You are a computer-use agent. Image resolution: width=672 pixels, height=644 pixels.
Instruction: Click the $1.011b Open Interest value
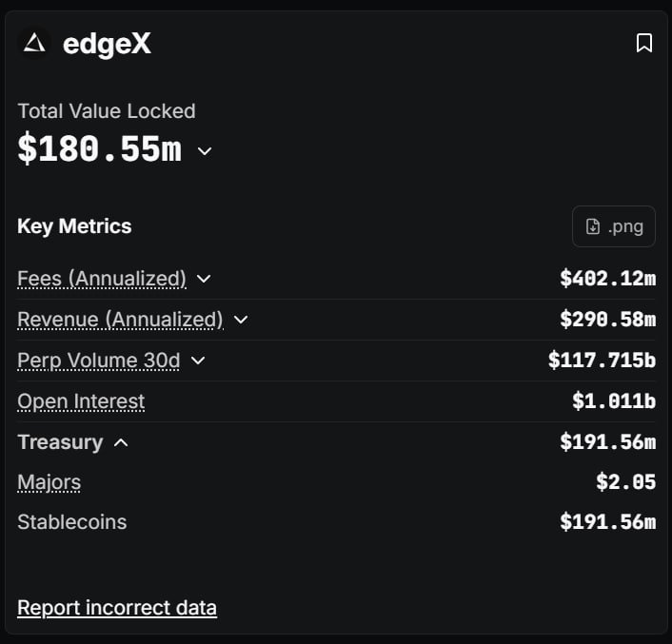pos(614,401)
